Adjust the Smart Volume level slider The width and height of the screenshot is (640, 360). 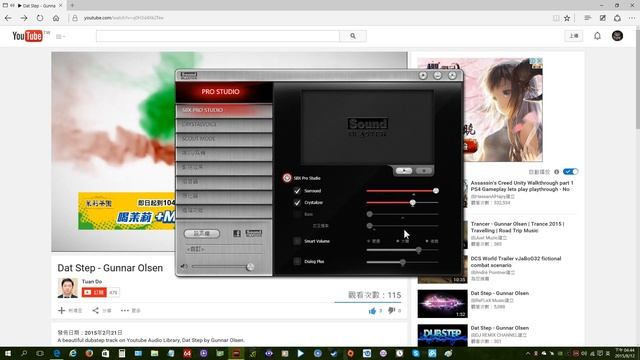click(418, 250)
